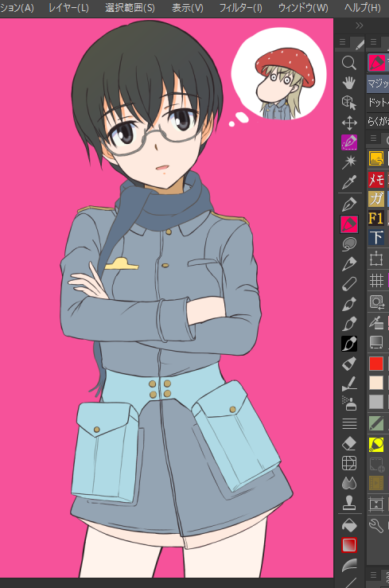
Task: Open the ヘルプ(H) menu
Action: (x=362, y=7)
